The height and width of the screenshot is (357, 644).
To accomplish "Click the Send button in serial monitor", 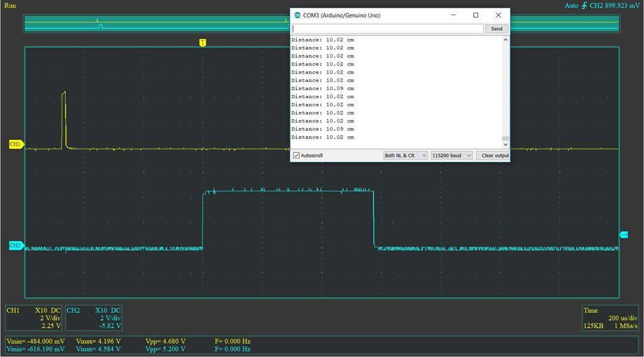I will (x=497, y=29).
